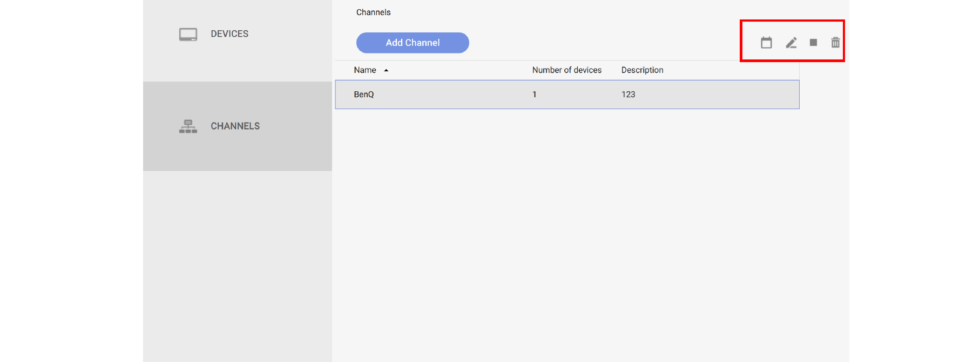Delete channel using the trash icon

point(835,43)
